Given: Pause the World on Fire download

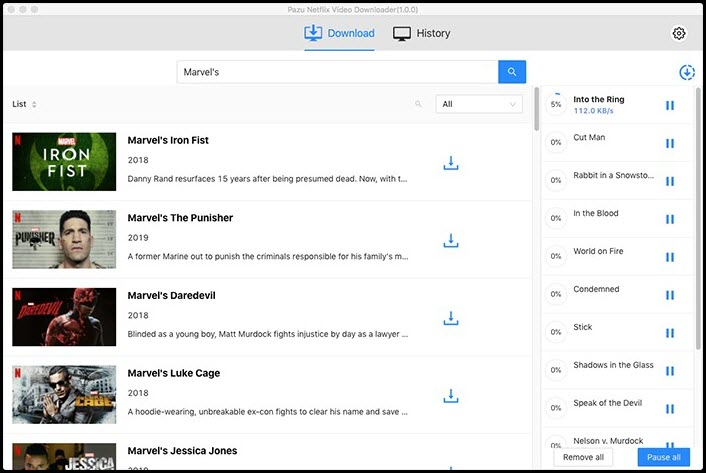Looking at the screenshot, I should [x=670, y=257].
